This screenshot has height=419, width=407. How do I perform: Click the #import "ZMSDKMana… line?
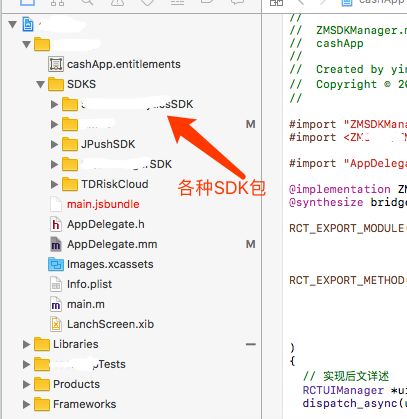(348, 124)
